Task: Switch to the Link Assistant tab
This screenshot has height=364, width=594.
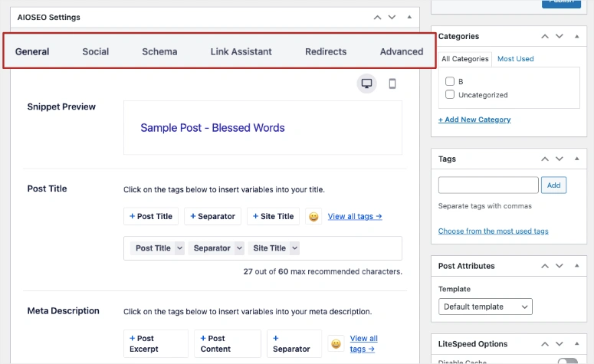Action: 241,51
